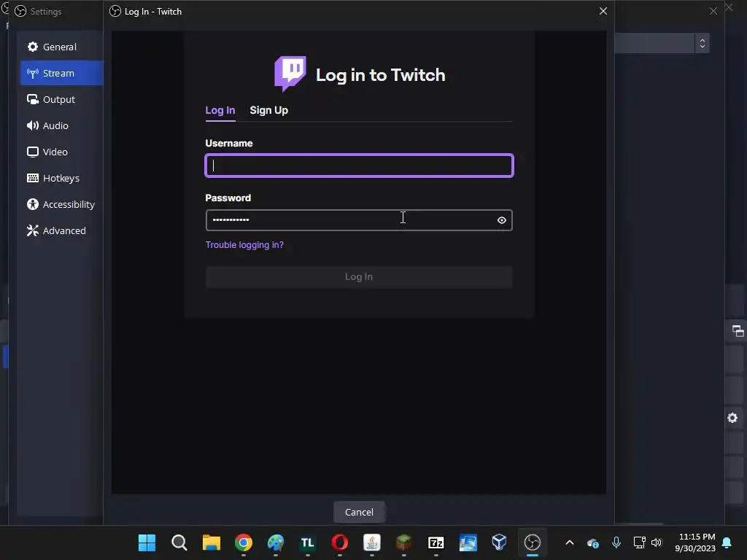Click the gear icon in OBS main window
747x560 pixels.
point(732,418)
